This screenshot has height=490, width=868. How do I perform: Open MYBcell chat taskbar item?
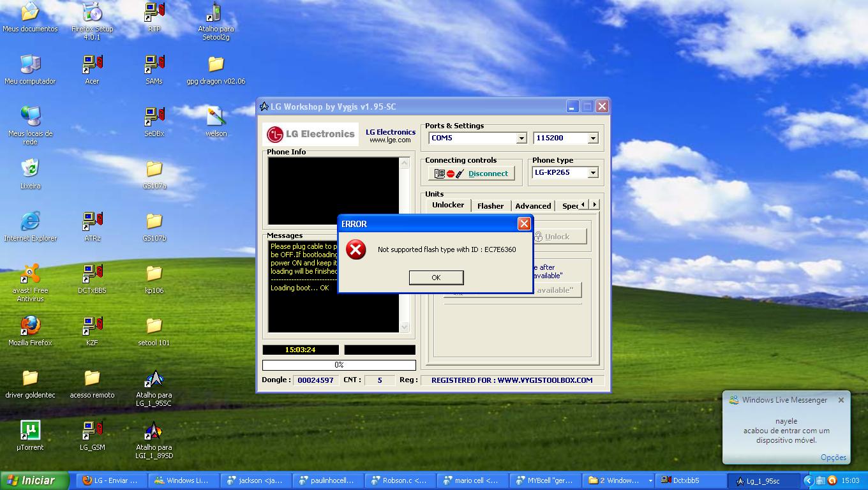pyautogui.click(x=546, y=480)
